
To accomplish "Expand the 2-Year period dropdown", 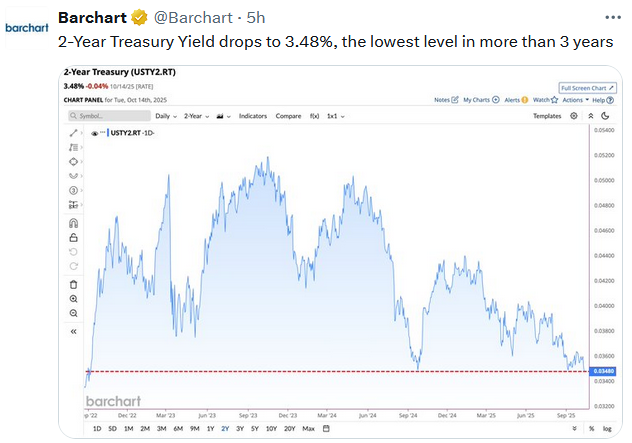I will coord(197,116).
